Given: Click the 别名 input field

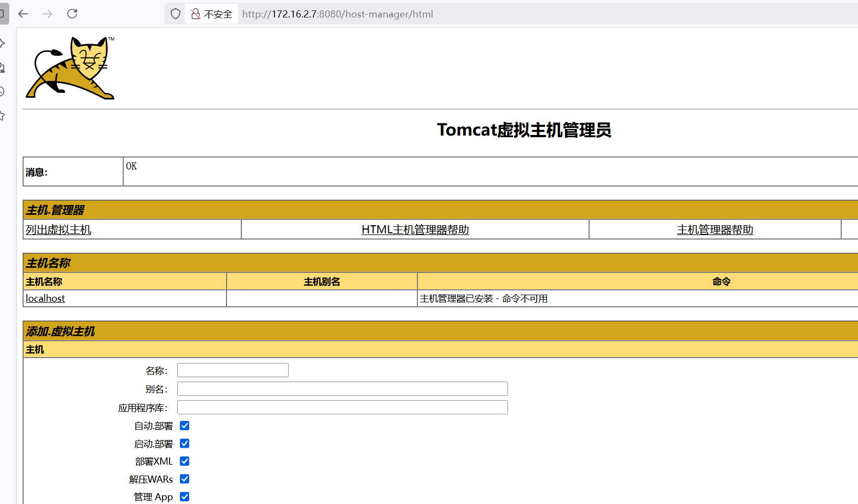Looking at the screenshot, I should [342, 389].
